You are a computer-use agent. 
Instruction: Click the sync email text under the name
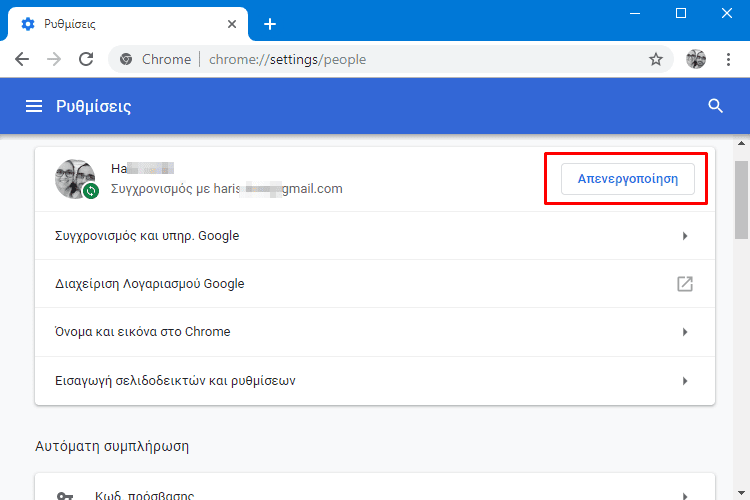tap(227, 189)
